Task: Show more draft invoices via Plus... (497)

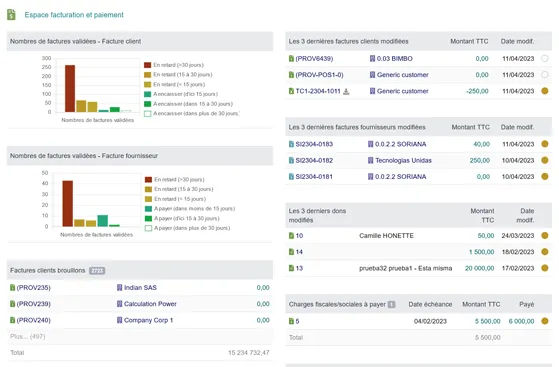Action: (x=28, y=337)
